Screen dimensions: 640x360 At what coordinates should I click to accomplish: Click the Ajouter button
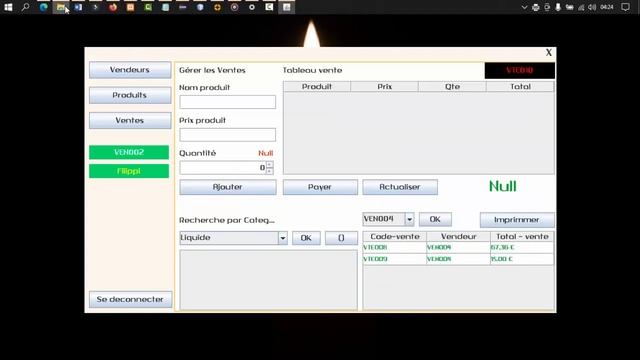(x=228, y=187)
